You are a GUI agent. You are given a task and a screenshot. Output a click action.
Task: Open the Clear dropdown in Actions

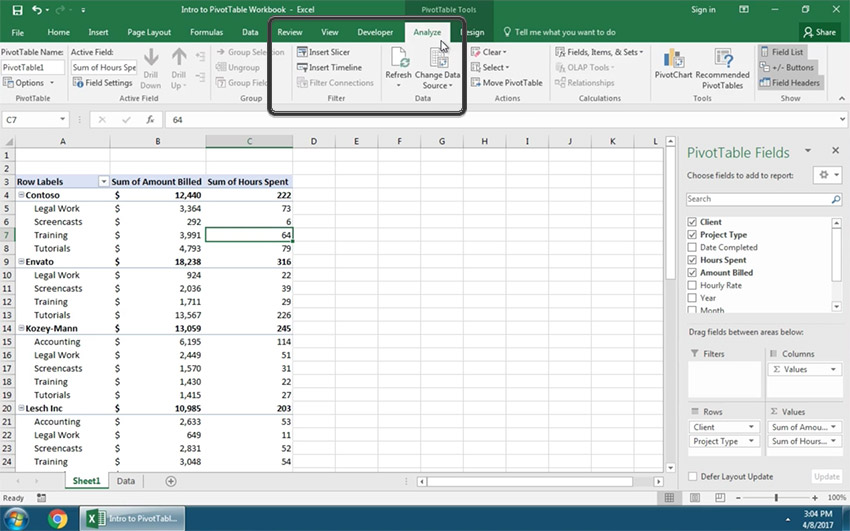point(488,52)
